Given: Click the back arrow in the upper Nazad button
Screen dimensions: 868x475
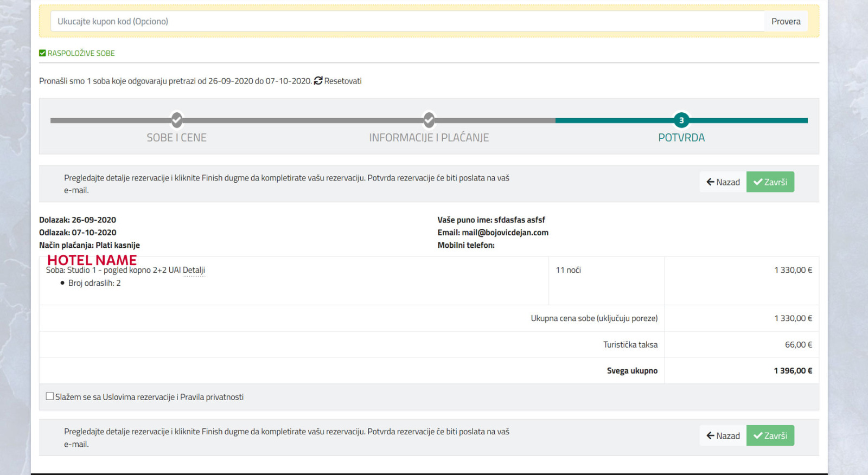Looking at the screenshot, I should coord(710,182).
